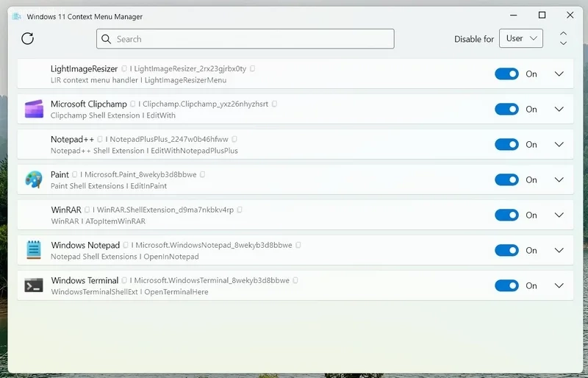The width and height of the screenshot is (588, 378).
Task: Disable the Microsoft Clipchamp switch
Action: coord(506,110)
